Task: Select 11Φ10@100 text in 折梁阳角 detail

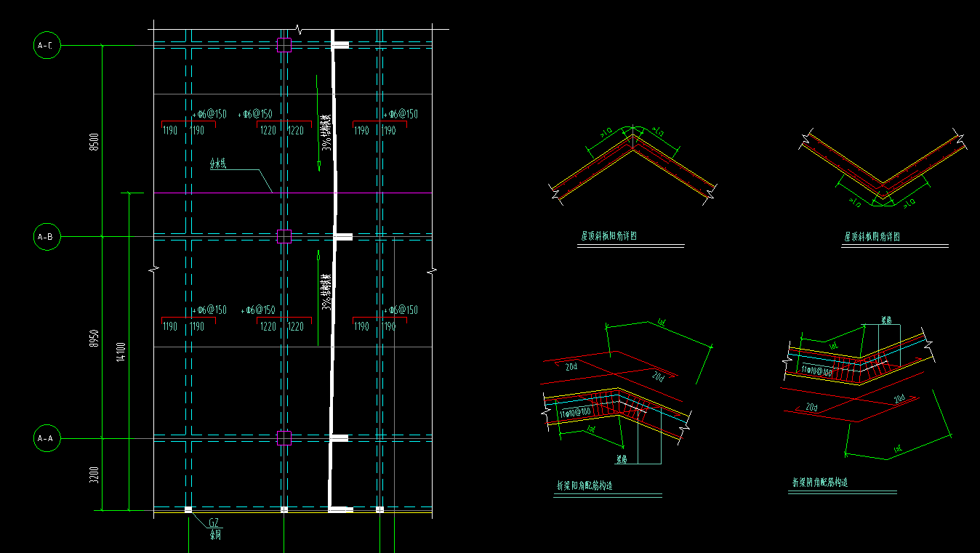Action: (x=574, y=413)
